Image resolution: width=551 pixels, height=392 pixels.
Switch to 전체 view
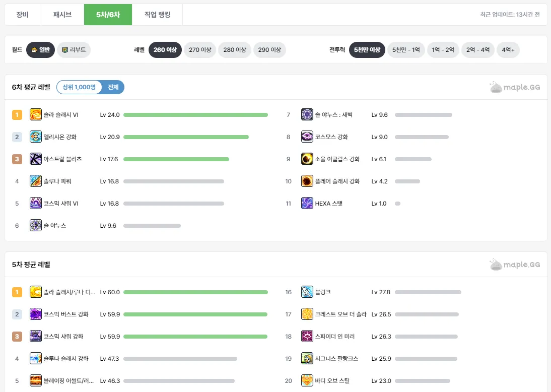pos(113,87)
